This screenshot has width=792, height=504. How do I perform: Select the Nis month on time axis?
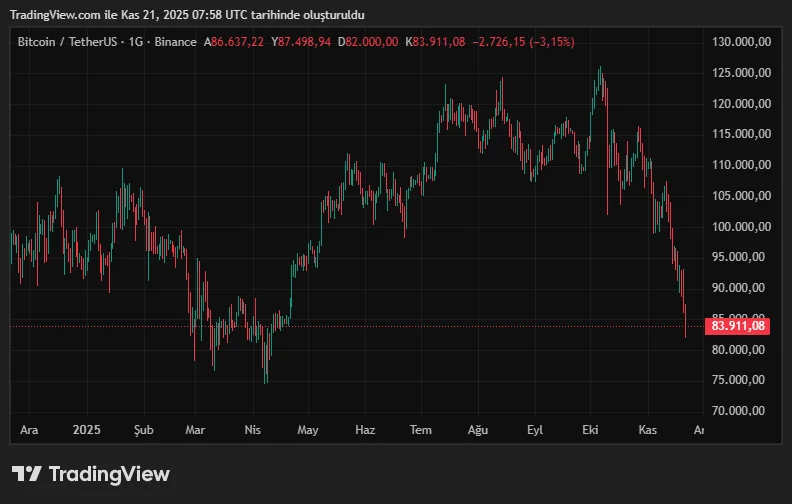click(x=253, y=430)
